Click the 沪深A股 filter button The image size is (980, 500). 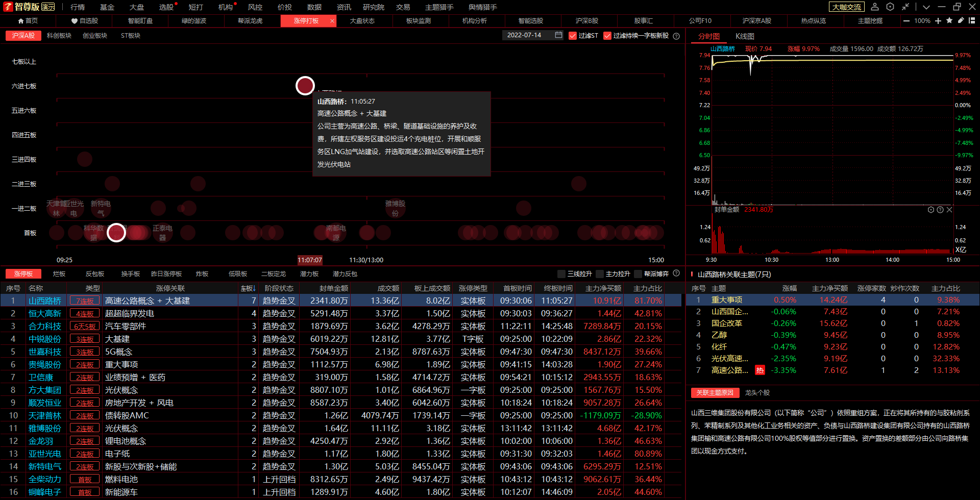pos(23,36)
